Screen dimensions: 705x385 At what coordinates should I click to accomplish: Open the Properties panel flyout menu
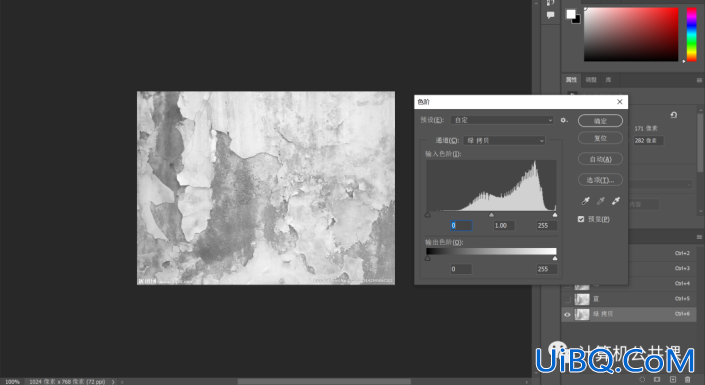[x=699, y=80]
